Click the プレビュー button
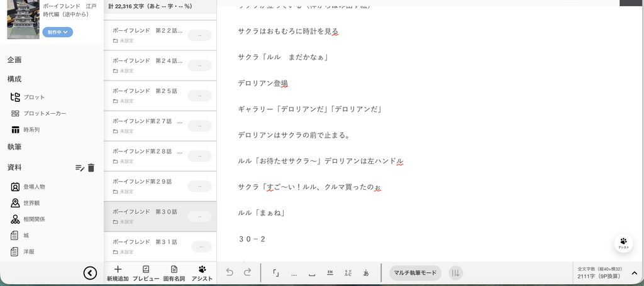Viewport: 644px width, 286px height. [x=146, y=273]
